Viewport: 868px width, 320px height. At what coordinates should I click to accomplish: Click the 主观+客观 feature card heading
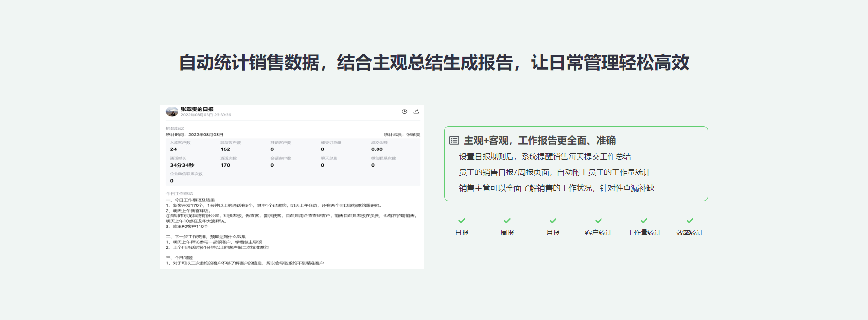[539, 141]
